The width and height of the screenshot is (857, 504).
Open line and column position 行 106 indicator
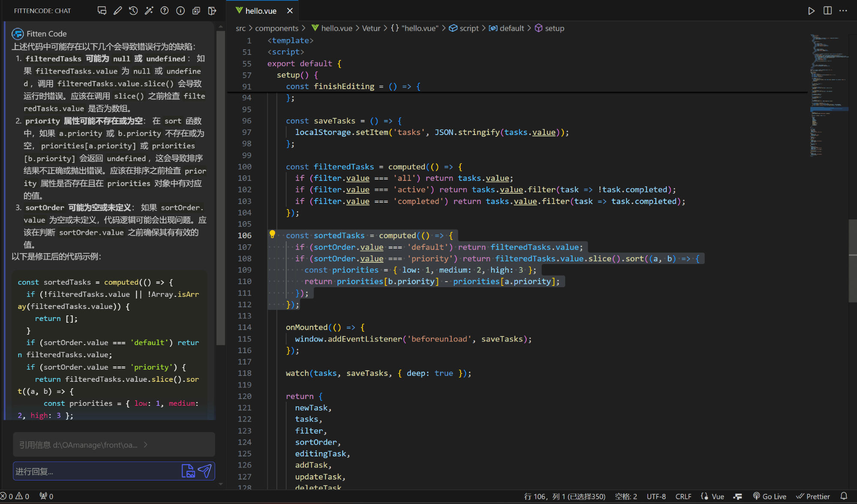564,496
